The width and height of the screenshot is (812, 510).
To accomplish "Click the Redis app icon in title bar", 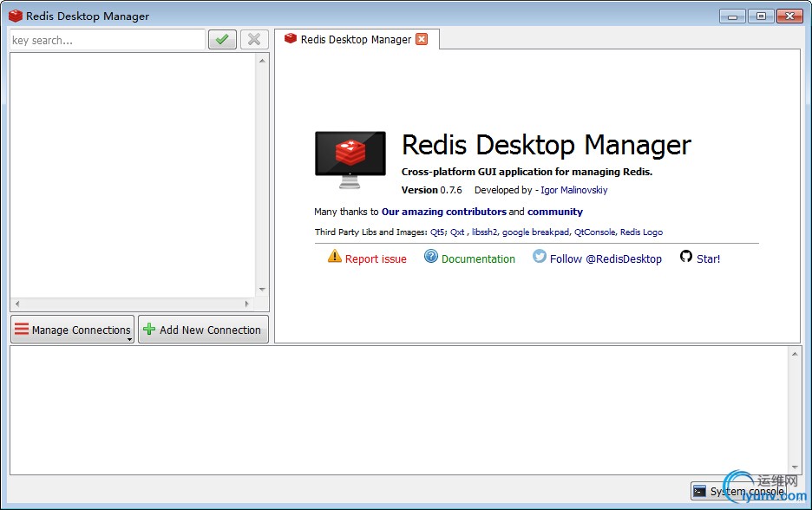I will 16,16.
